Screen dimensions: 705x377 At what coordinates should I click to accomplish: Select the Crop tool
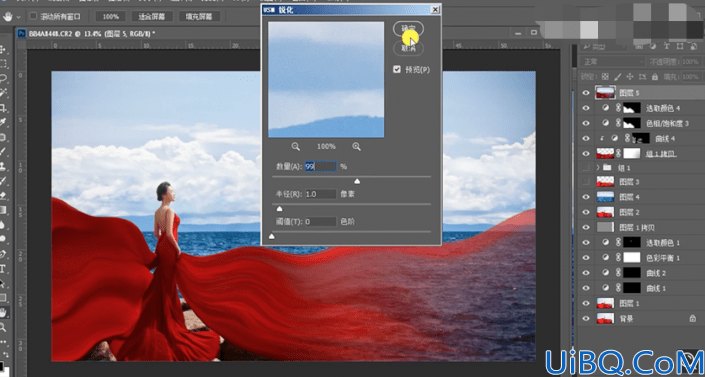(x=3, y=108)
